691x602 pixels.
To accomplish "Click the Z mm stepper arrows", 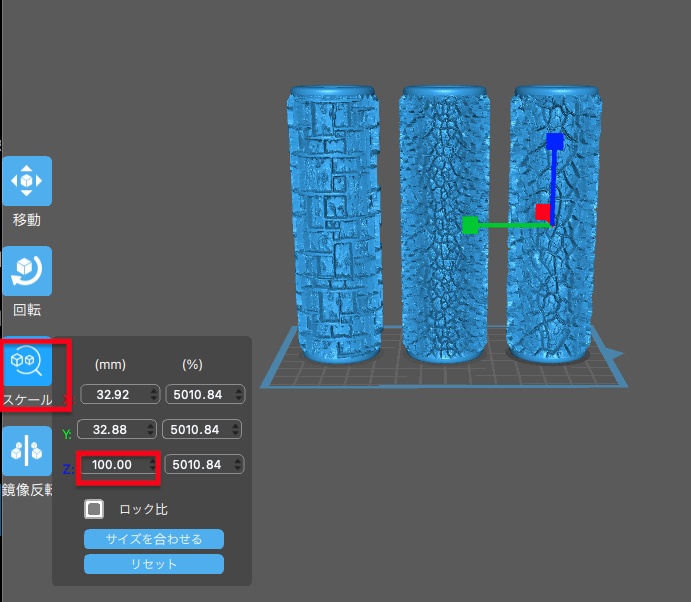I will [x=152, y=465].
